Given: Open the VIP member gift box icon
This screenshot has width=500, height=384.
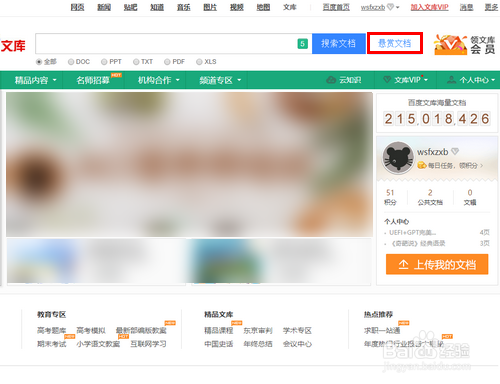Looking at the screenshot, I should (x=450, y=45).
